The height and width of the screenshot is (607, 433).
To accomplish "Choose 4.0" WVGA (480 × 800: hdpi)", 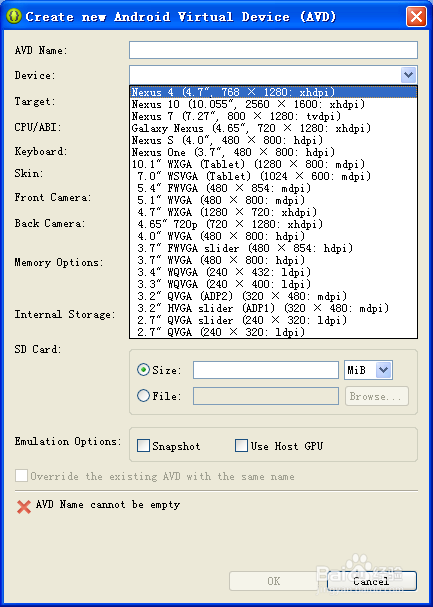I will point(273,236).
